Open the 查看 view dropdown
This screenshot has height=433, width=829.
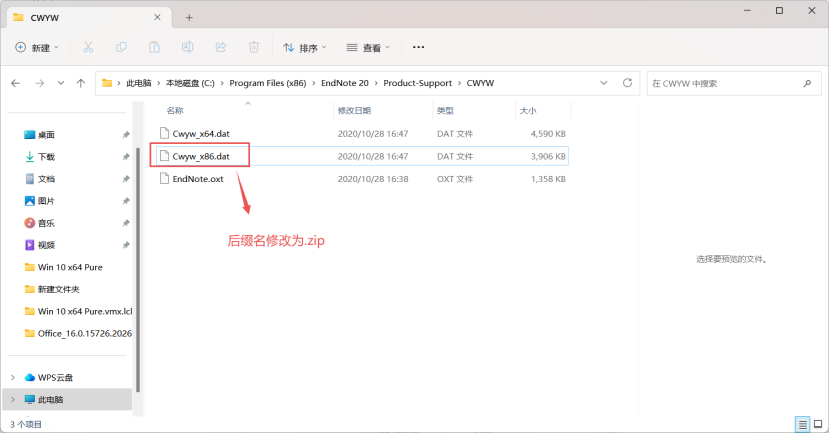369,48
